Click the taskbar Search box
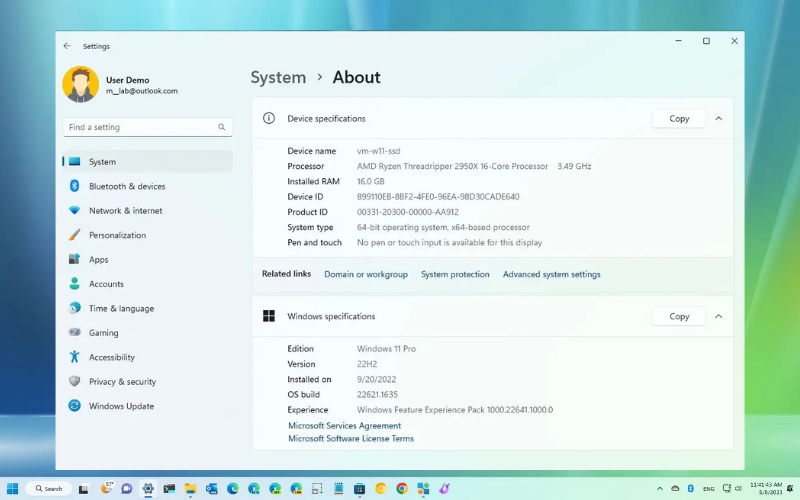Viewport: 800px width, 500px height. (x=49, y=488)
